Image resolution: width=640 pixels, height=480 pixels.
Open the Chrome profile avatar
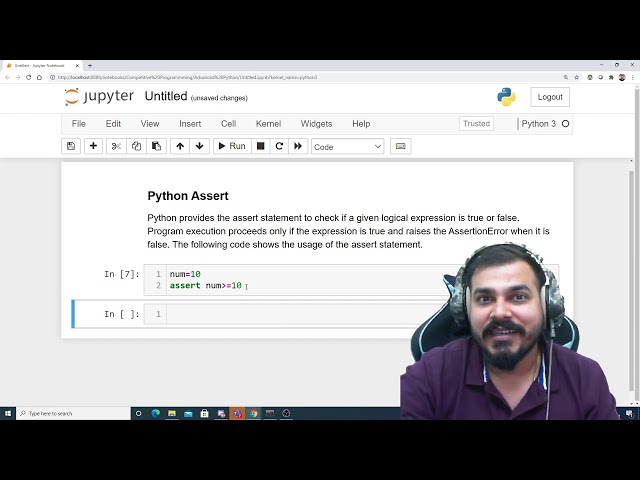tap(622, 77)
